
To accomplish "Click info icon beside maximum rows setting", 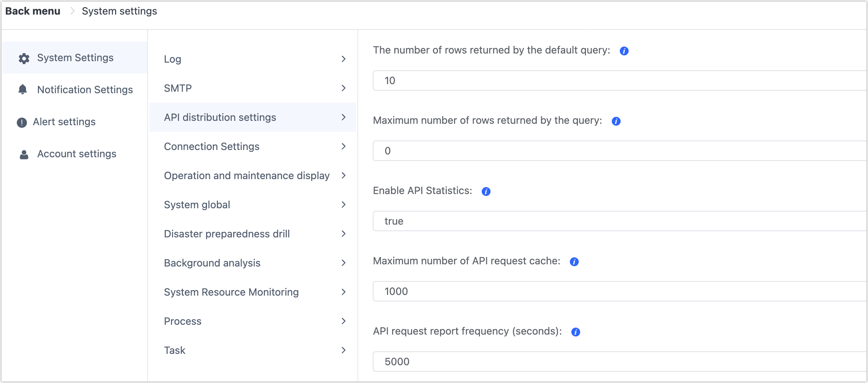I will coord(616,121).
